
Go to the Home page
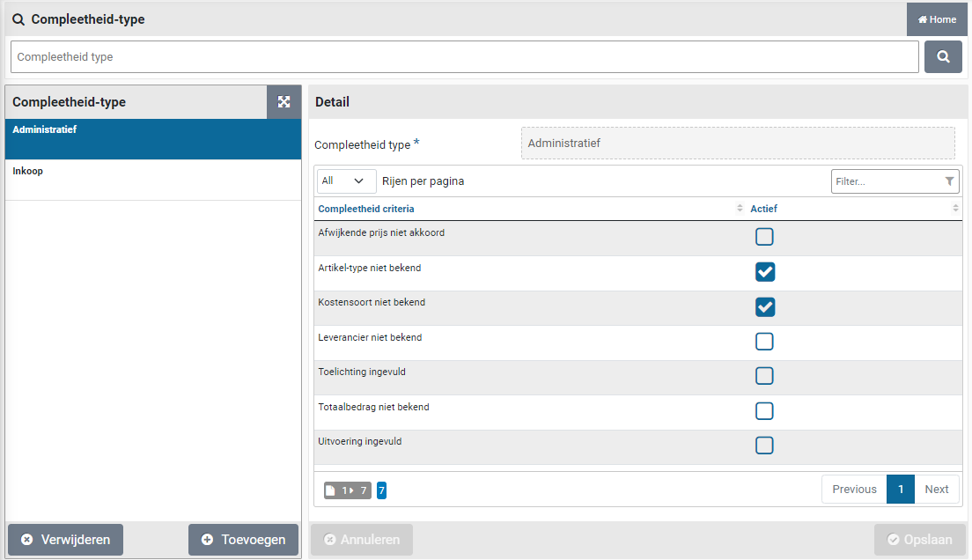coord(937,19)
